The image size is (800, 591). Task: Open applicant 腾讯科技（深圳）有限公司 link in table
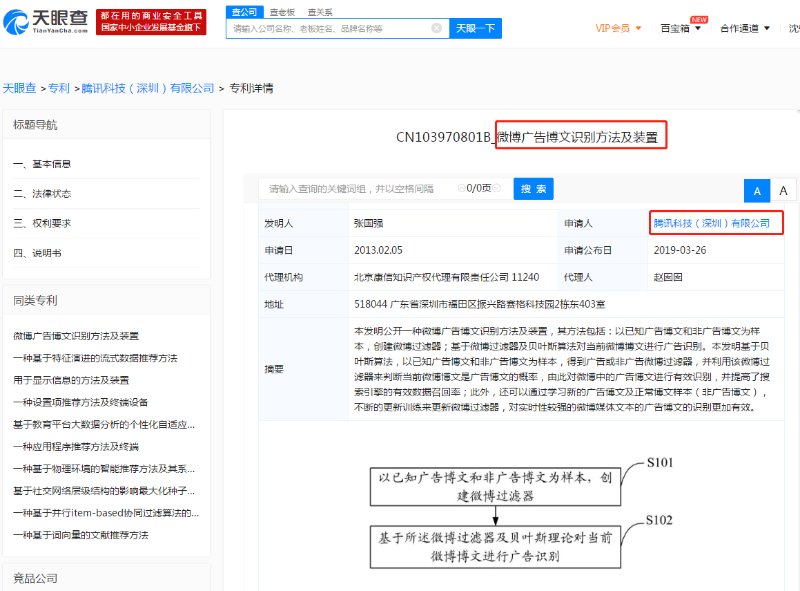pos(712,223)
